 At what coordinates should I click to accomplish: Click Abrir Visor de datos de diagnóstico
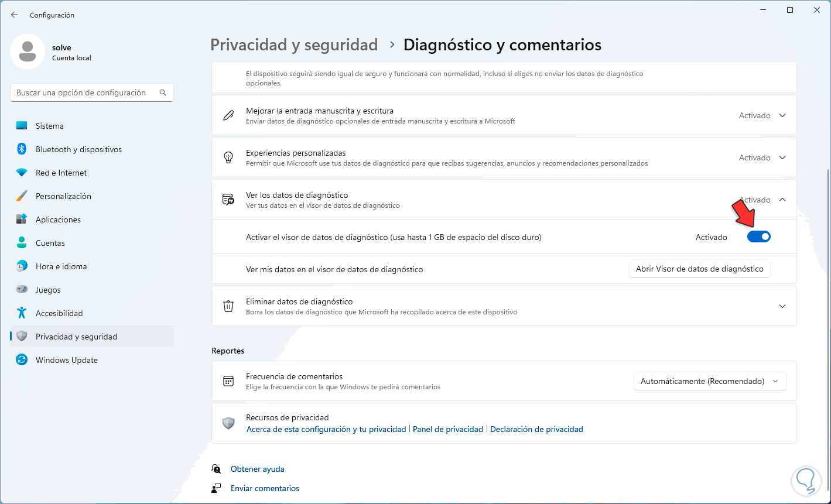click(699, 269)
